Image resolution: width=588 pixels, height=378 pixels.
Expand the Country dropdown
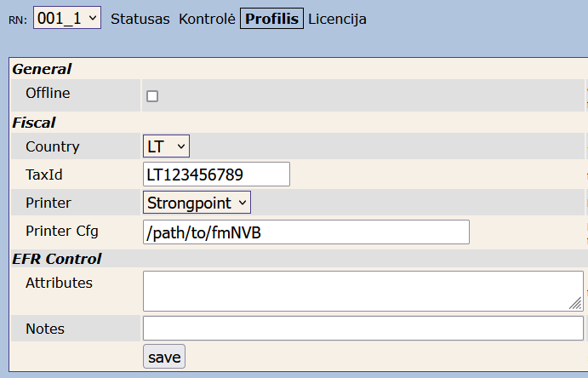(x=167, y=146)
